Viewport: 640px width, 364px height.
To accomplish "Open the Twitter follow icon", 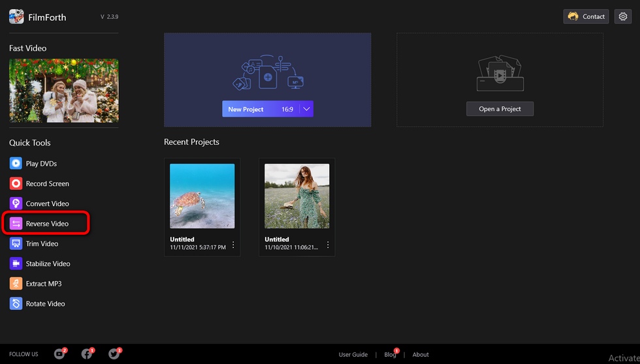I will coord(114,354).
